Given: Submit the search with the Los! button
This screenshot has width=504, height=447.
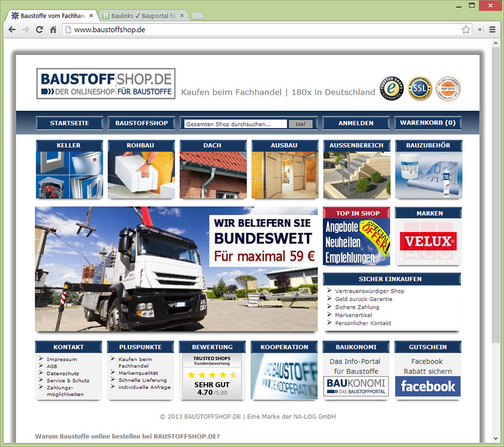Looking at the screenshot, I should click(x=300, y=124).
